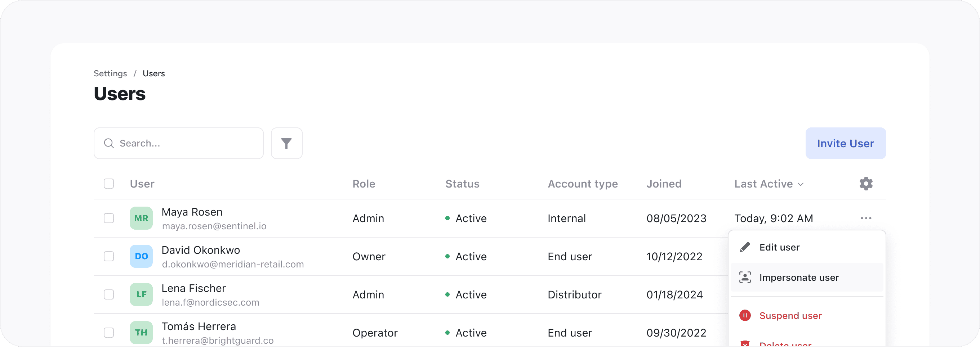Click David Okonkwo's Active status
The height and width of the screenshot is (347, 980).
tap(466, 257)
